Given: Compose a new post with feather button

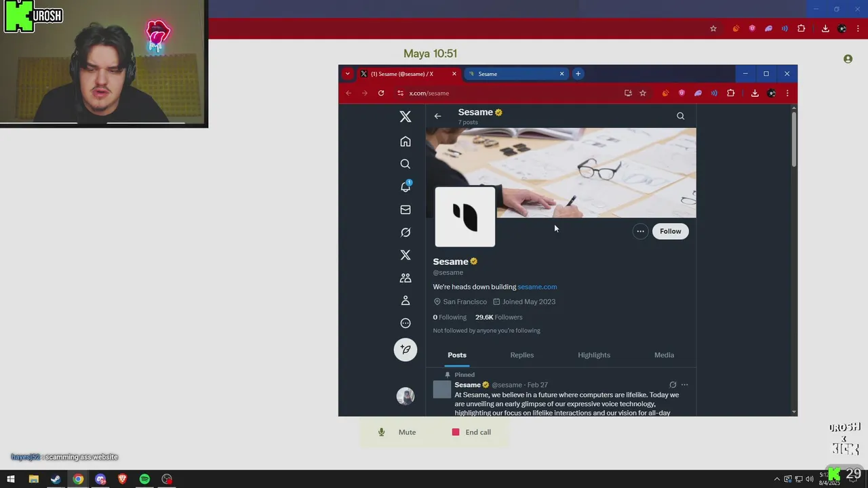Looking at the screenshot, I should tap(406, 350).
